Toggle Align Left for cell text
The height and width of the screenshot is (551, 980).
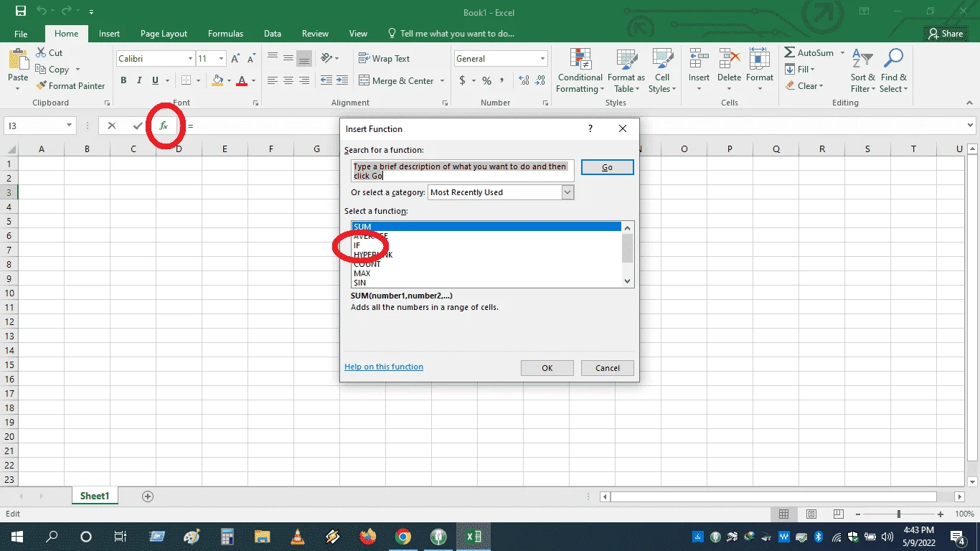(x=273, y=81)
